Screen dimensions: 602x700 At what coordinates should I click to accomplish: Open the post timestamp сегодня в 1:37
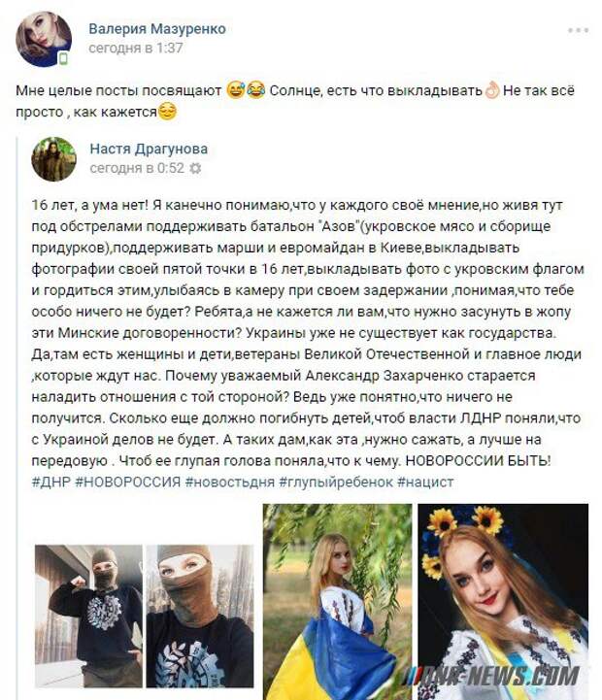tap(136, 48)
